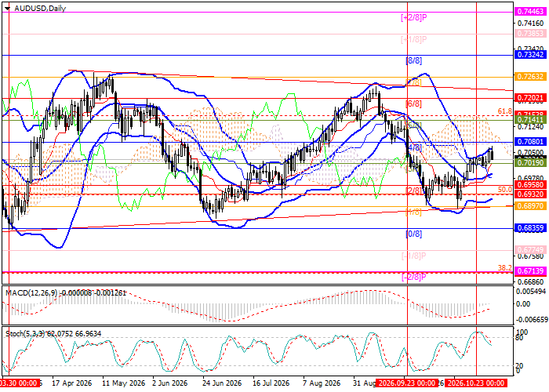Select the [6/8] Murrey level label
Screen dimensions: 549x392
click(413, 103)
